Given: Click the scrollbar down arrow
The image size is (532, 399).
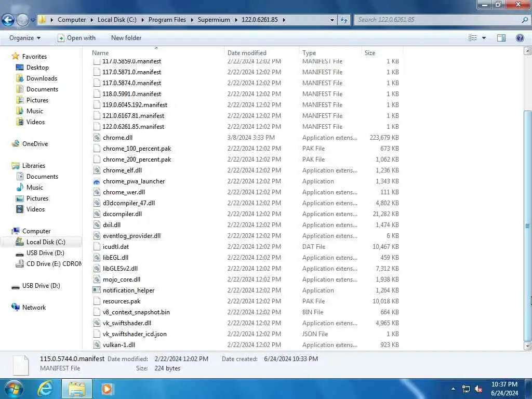Looking at the screenshot, I should 528,346.
